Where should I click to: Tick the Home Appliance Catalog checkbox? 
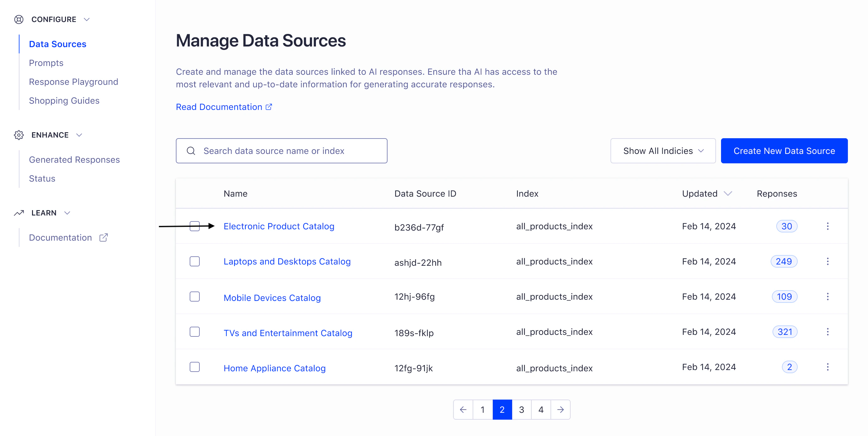click(x=195, y=367)
